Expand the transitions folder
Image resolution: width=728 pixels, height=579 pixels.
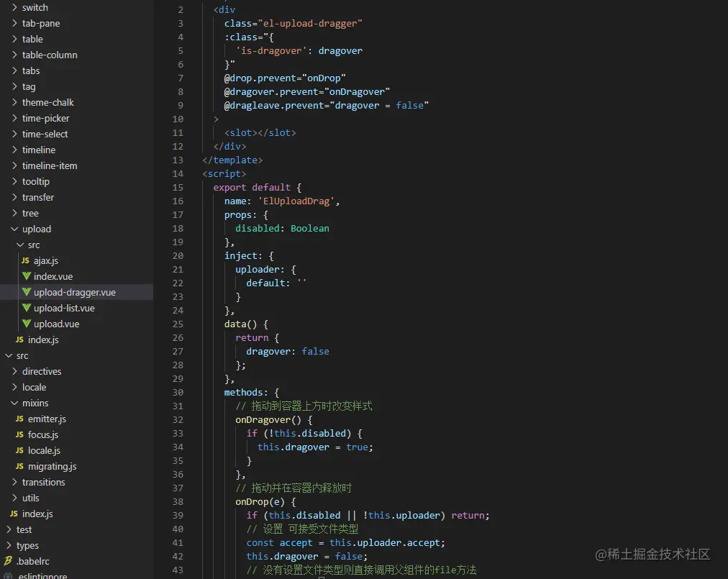point(14,482)
